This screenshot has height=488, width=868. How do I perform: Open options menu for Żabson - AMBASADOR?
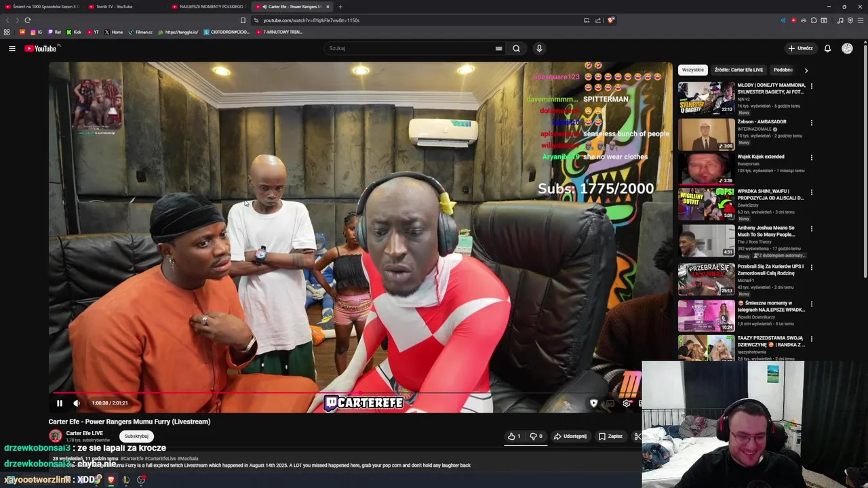click(x=811, y=123)
